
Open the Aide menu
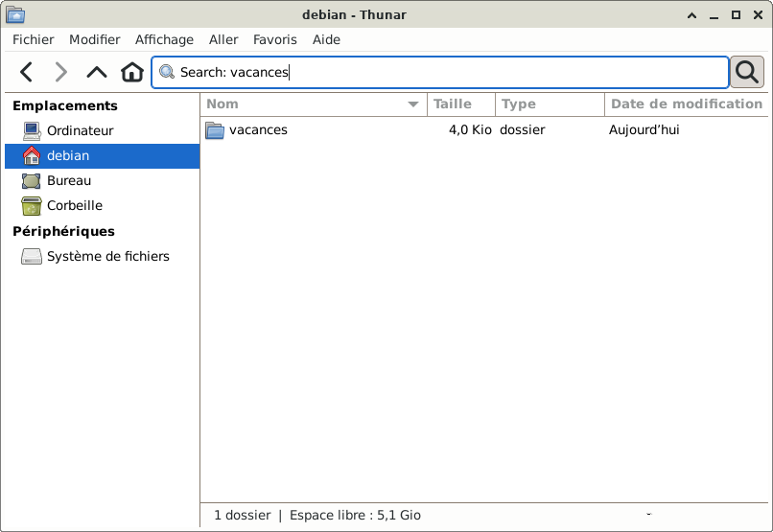coord(326,39)
